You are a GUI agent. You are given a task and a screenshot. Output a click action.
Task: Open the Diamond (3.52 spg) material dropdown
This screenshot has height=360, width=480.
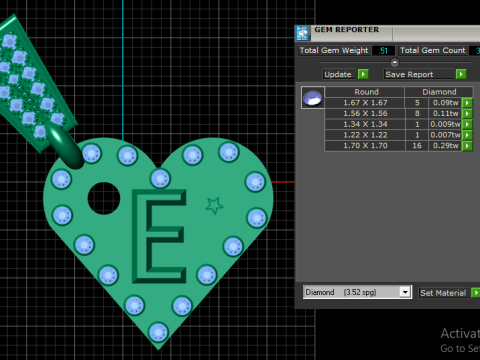click(405, 292)
